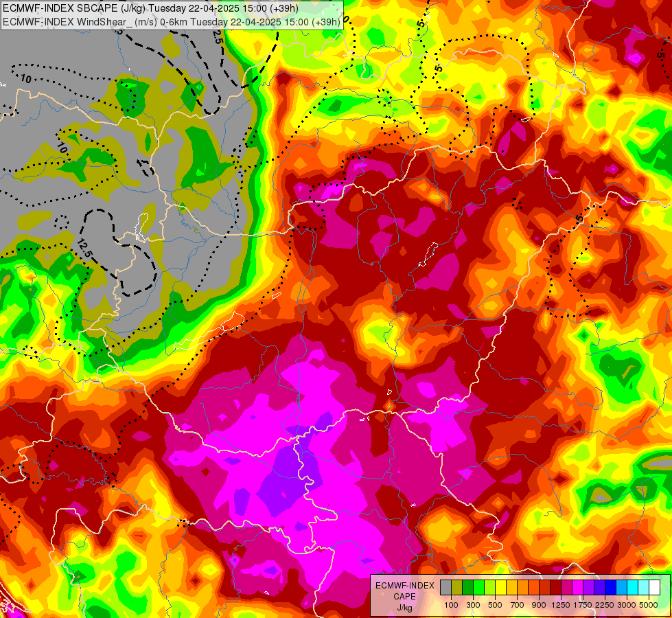Screen dimensions: 672x618
Task: Click the dark red swatch above 1250
Action: tap(556, 587)
